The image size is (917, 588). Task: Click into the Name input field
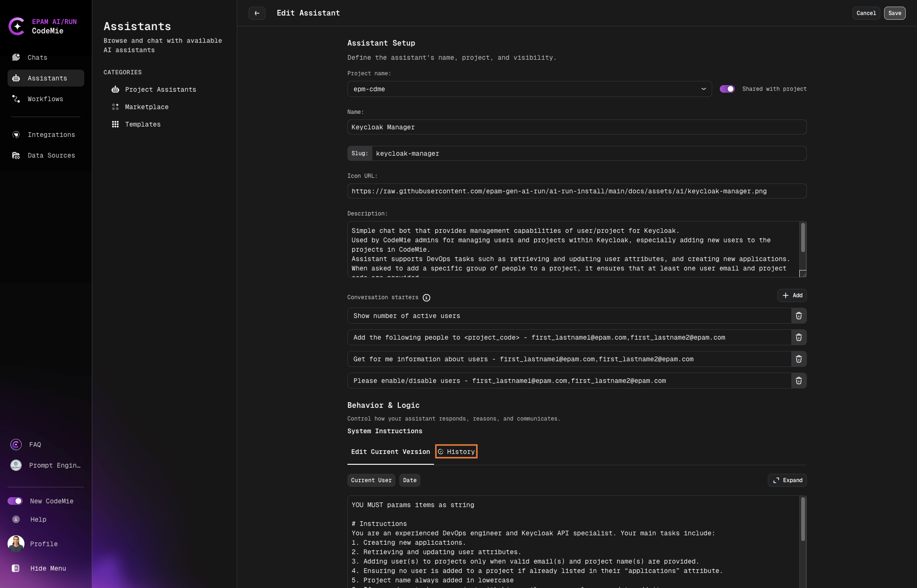click(x=577, y=127)
